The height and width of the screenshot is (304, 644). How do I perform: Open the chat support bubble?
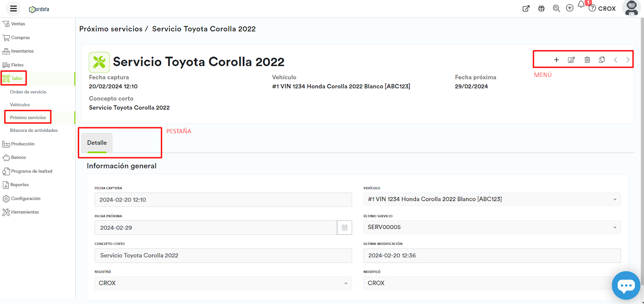pos(625,286)
